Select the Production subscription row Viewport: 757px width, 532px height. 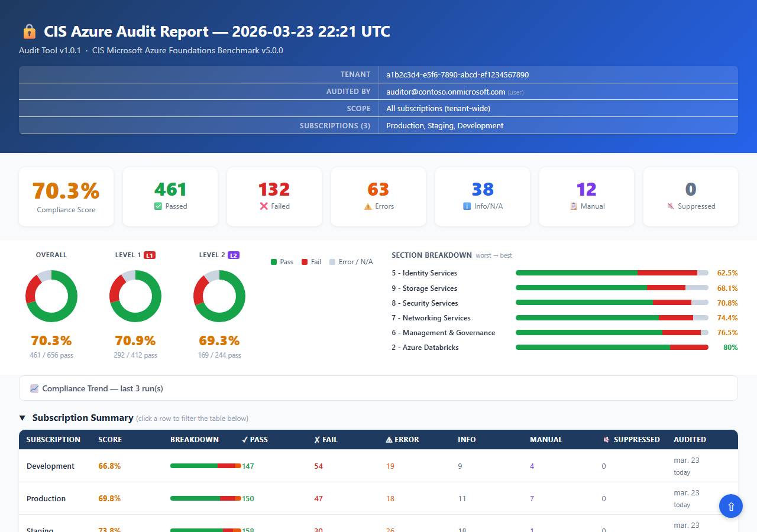pyautogui.click(x=378, y=498)
